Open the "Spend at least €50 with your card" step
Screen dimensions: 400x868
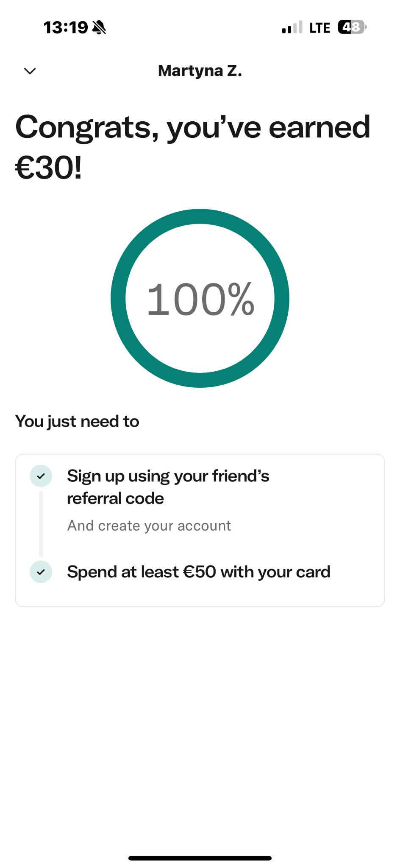pyautogui.click(x=198, y=572)
